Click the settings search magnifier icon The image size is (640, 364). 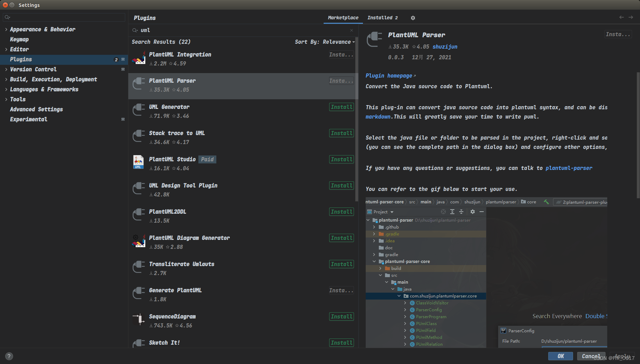tap(7, 17)
